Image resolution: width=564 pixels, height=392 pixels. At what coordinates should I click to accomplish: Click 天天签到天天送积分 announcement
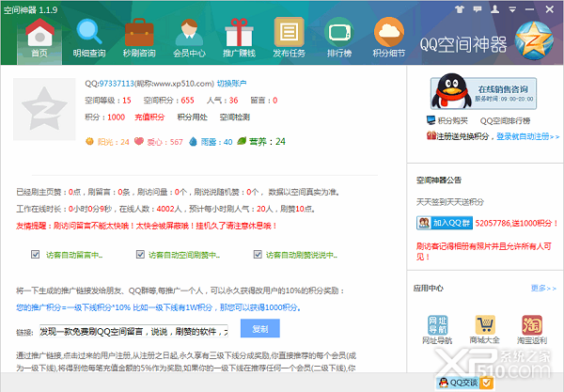coord(450,202)
